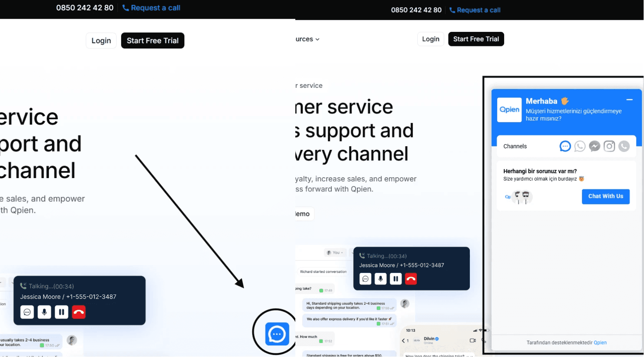Open the Qpien link in widget footer
This screenshot has height=357, width=644.
pos(600,343)
